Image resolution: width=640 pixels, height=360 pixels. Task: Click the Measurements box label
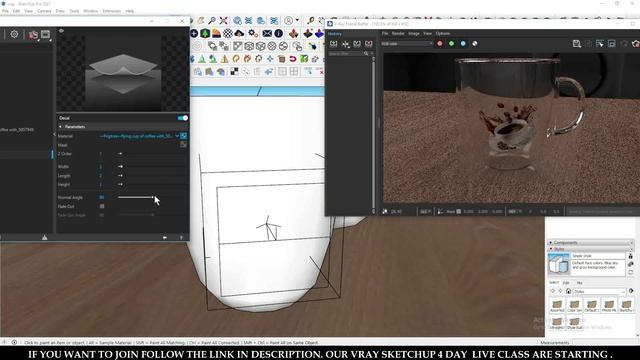pos(554,342)
